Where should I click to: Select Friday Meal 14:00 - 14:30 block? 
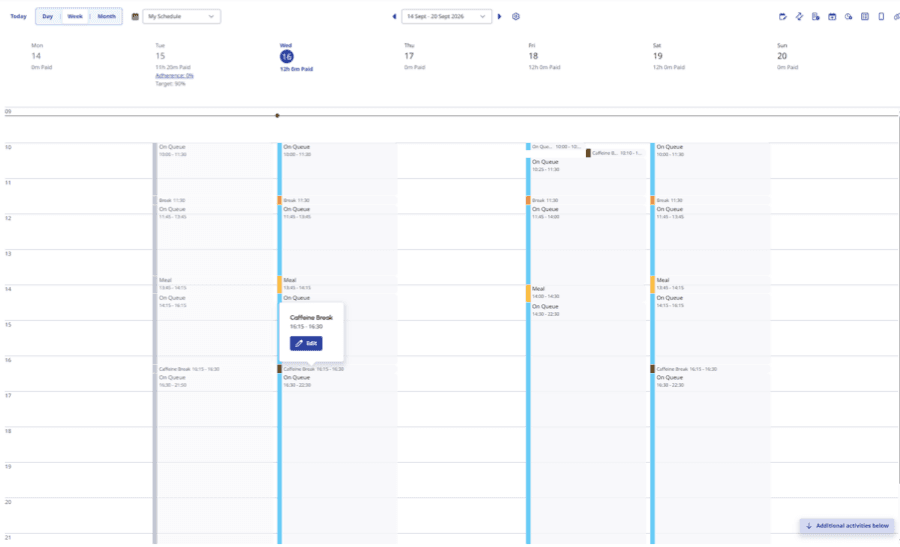587,293
